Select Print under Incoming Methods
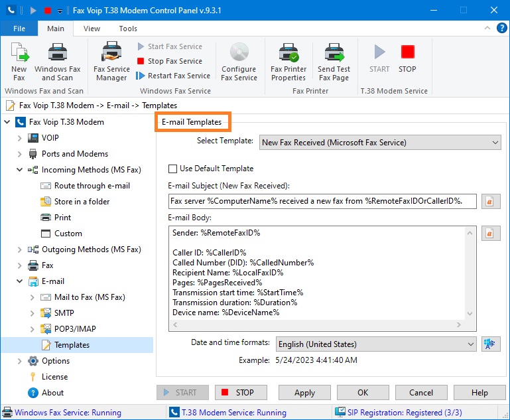This screenshot has width=510, height=420. coord(56,218)
